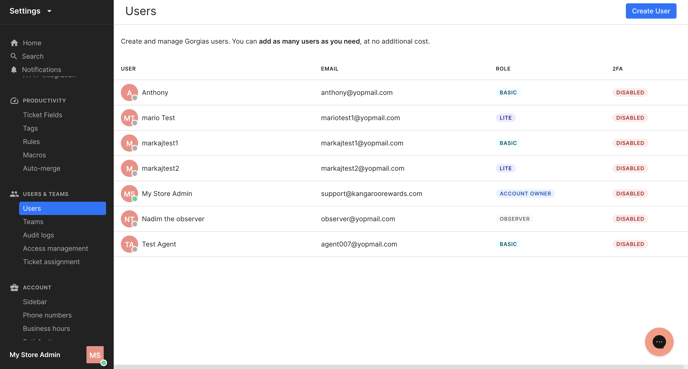Click the Home house icon
The height and width of the screenshot is (369, 688).
(14, 43)
